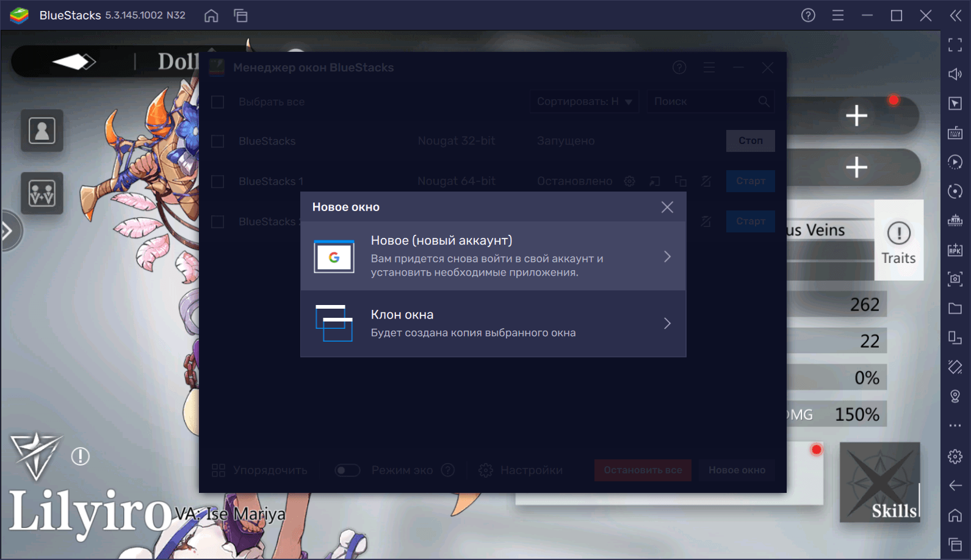Viewport: 971px width, 560px height.
Task: Open the hamburger menu in BlueStacks title bar
Action: coord(838,15)
